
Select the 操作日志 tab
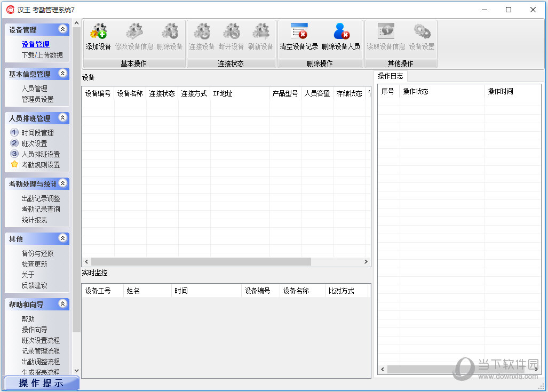pyautogui.click(x=391, y=76)
